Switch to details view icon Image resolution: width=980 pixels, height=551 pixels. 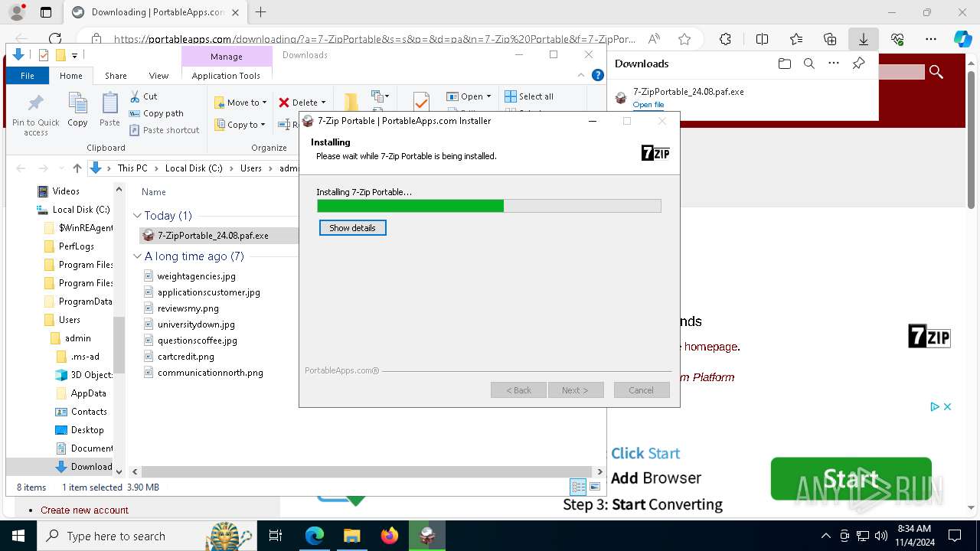pos(578,487)
